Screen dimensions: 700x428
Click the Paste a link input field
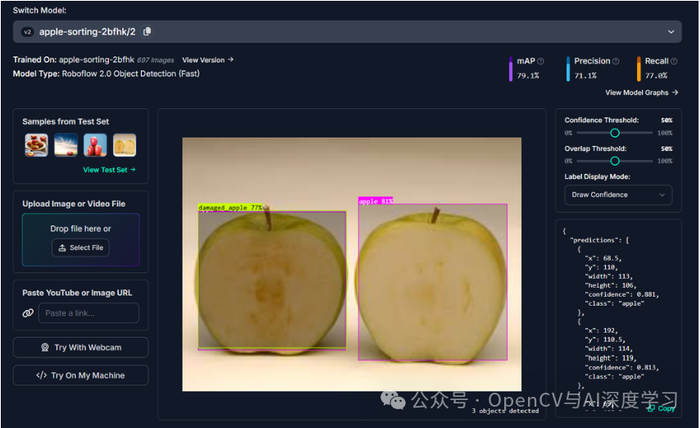click(x=88, y=313)
